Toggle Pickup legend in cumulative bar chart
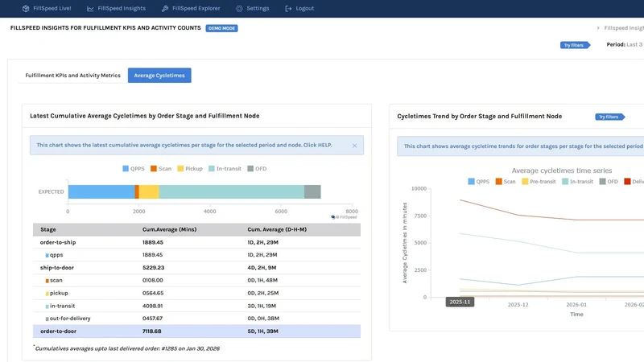Screen dimensions: 644x362 click(190, 169)
